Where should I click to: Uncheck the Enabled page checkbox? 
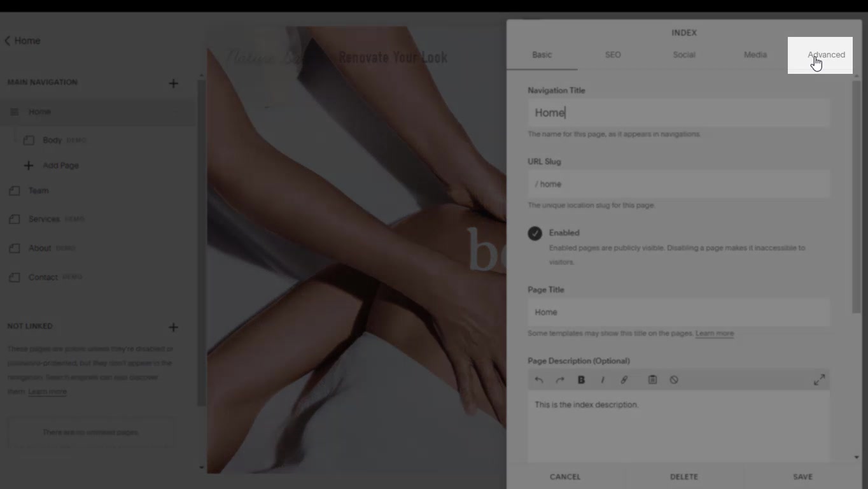[535, 233]
